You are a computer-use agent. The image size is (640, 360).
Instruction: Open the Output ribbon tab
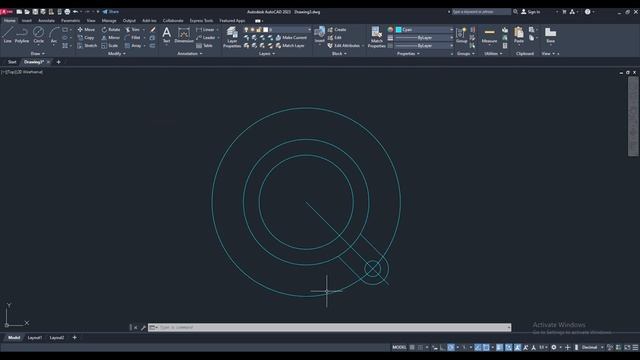129,20
